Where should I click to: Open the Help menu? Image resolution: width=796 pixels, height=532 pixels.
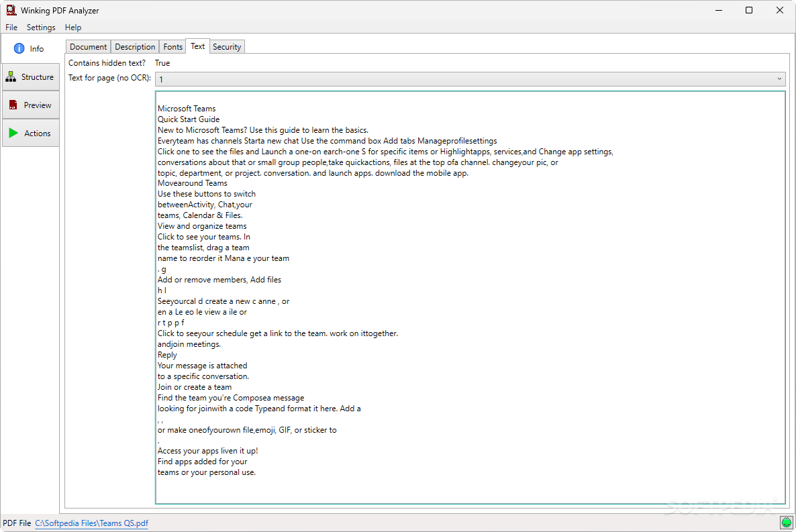coord(73,28)
